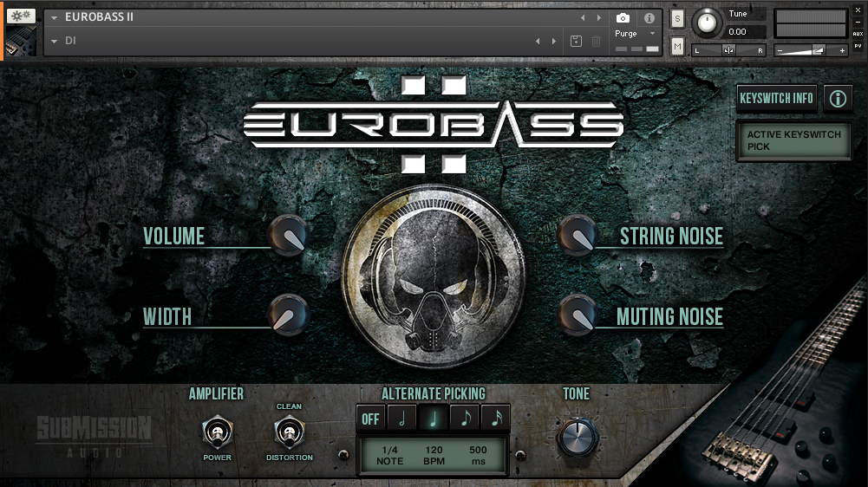
Task: Open snapshot view camera icon
Action: tap(623, 17)
